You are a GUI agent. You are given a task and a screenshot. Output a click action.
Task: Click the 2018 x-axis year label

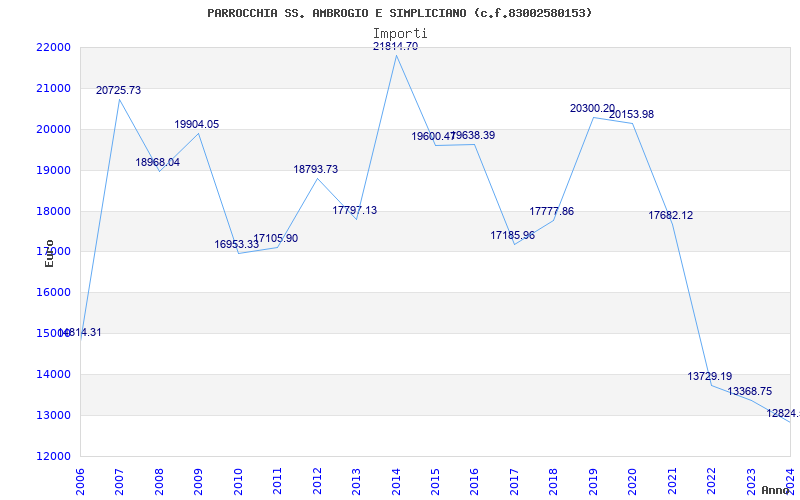[554, 481]
